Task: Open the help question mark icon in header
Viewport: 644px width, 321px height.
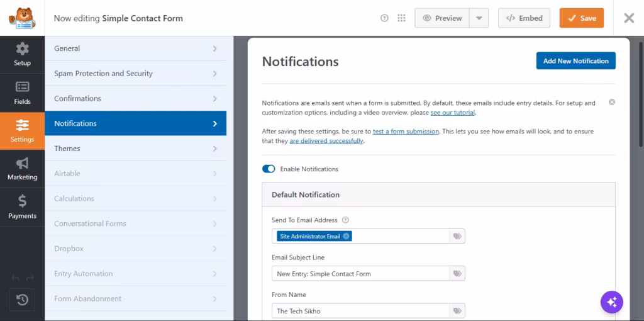Action: [x=384, y=18]
